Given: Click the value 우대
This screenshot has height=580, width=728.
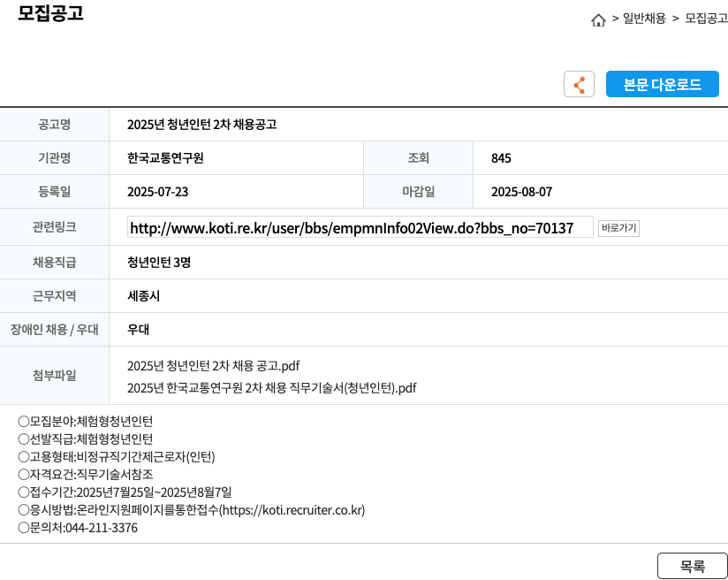Looking at the screenshot, I should pyautogui.click(x=139, y=329).
